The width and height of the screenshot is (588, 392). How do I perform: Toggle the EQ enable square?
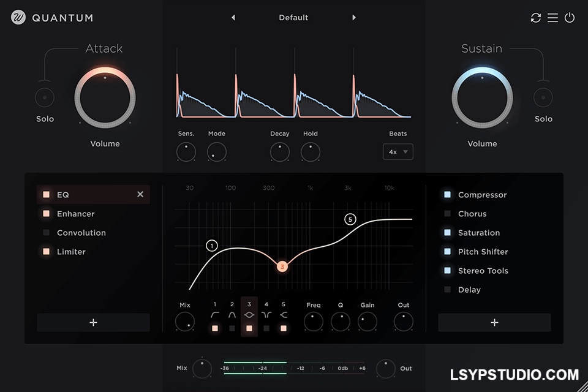click(46, 194)
